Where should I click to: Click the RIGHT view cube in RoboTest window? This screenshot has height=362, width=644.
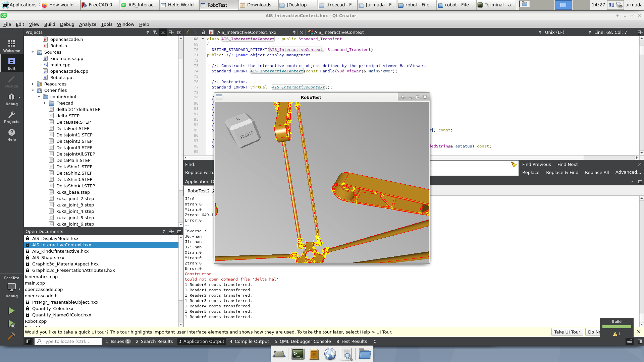(244, 130)
